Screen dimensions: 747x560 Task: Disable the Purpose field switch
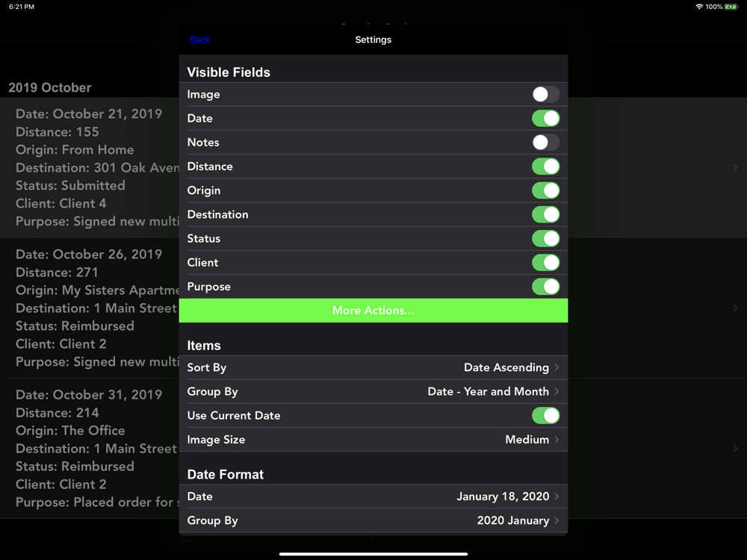pyautogui.click(x=545, y=287)
